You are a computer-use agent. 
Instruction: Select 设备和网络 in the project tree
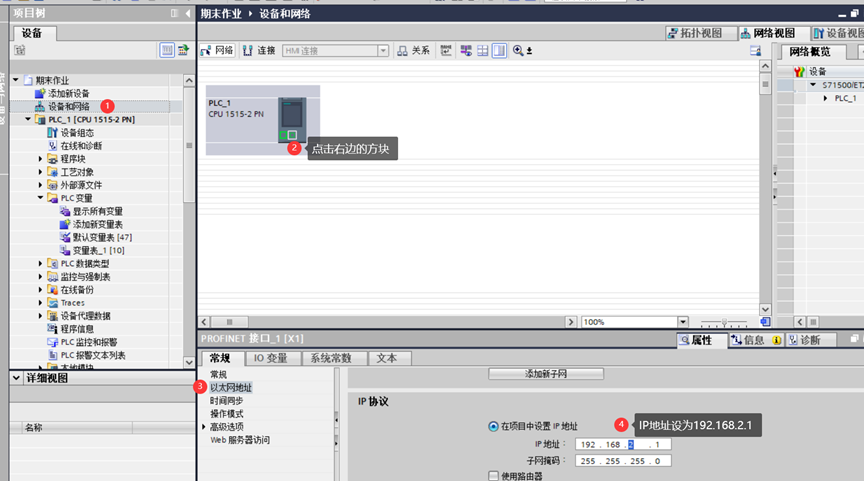[x=68, y=106]
